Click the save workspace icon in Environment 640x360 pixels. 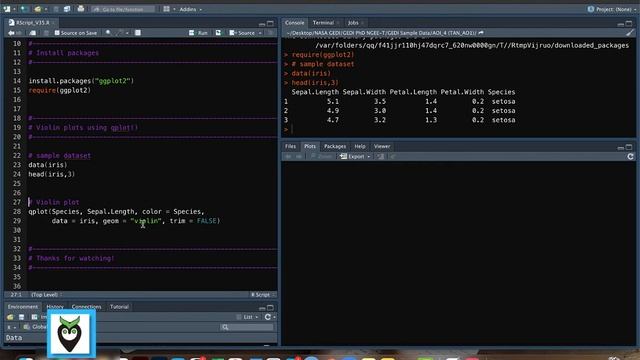click(x=22, y=317)
